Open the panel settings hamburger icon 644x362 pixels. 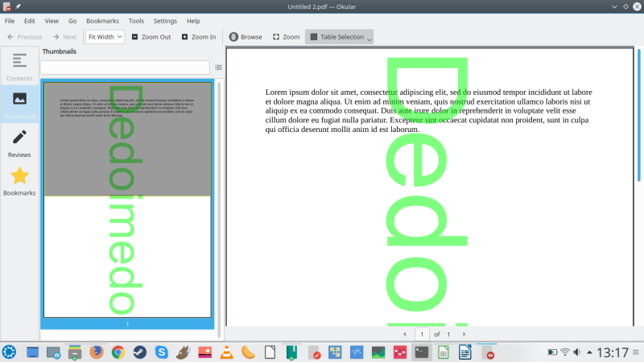[x=636, y=352]
